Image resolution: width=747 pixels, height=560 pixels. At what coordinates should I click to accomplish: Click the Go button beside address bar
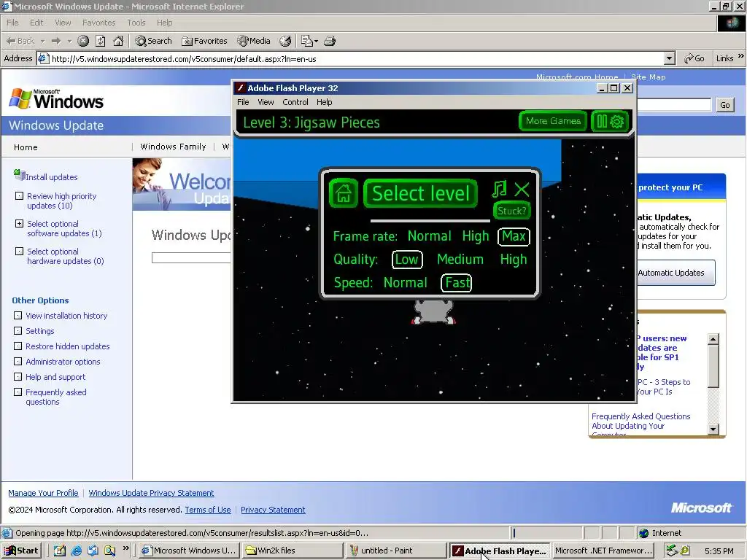[x=694, y=58]
